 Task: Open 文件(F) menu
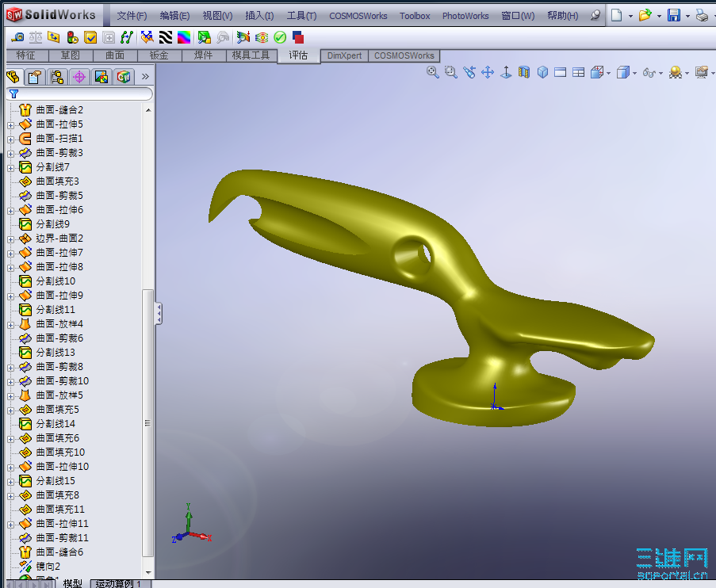click(x=132, y=16)
